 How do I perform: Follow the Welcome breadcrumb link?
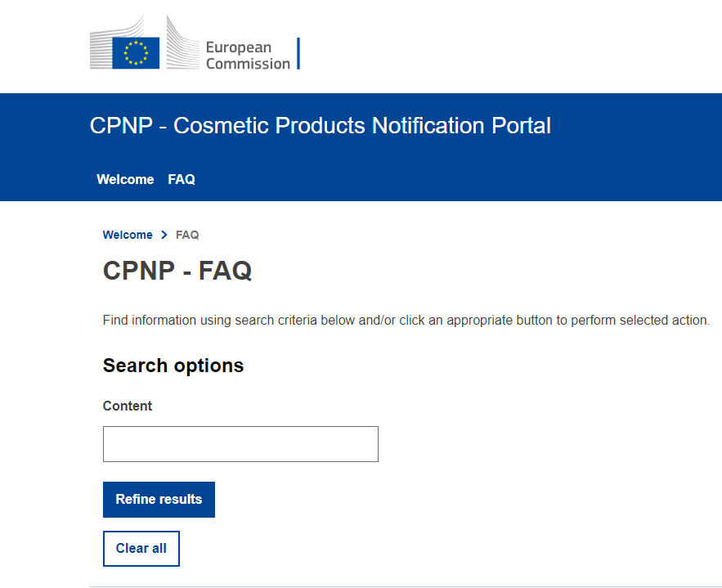coord(128,235)
